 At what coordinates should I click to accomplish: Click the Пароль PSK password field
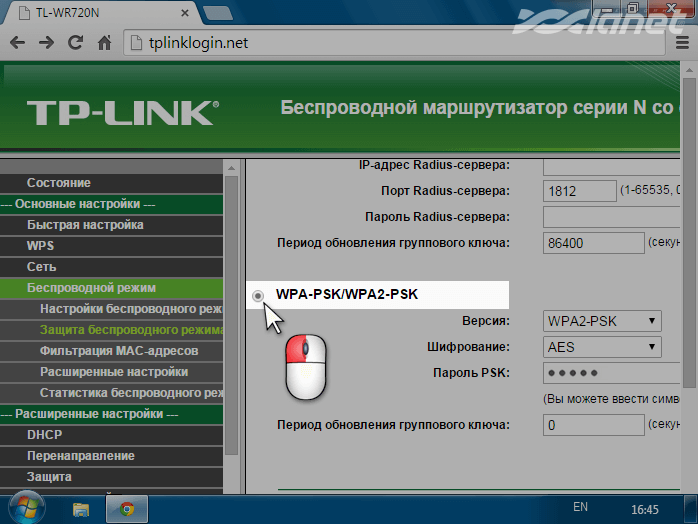point(611,373)
